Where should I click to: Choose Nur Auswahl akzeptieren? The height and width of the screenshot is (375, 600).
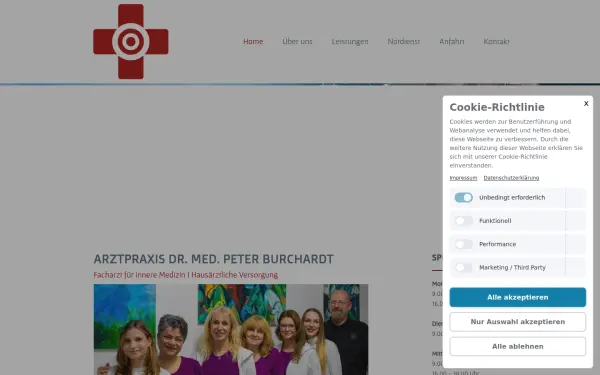coord(517,322)
